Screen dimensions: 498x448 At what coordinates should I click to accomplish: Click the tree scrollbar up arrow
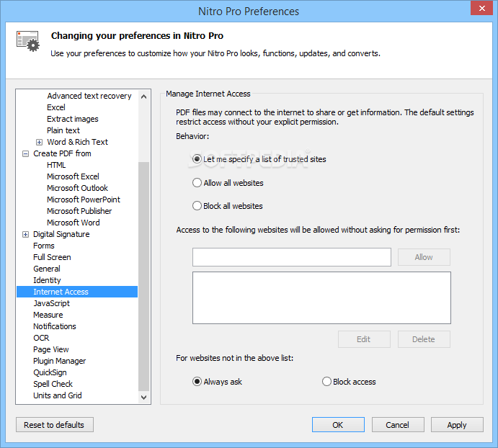click(x=144, y=97)
